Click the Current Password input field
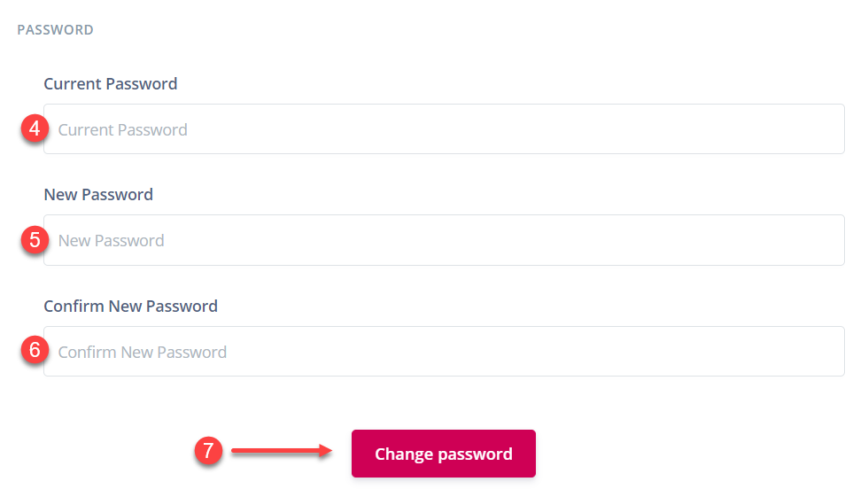This screenshot has height=497, width=868. [x=443, y=129]
